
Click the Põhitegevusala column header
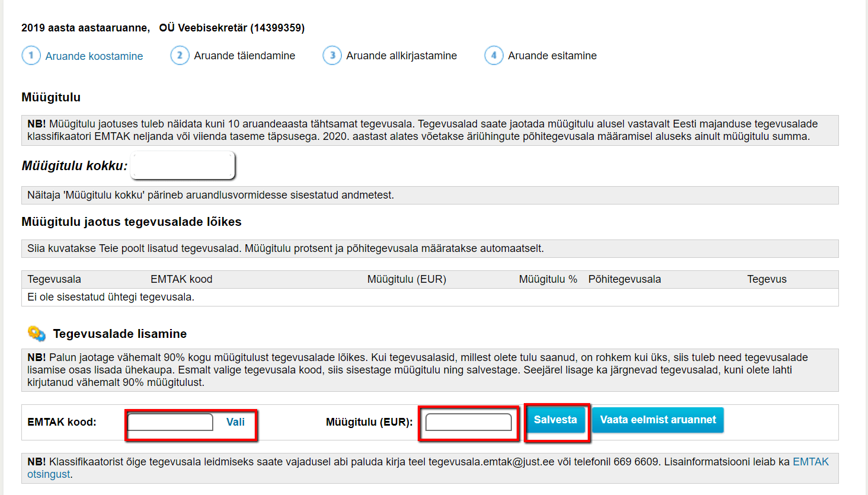tap(624, 279)
